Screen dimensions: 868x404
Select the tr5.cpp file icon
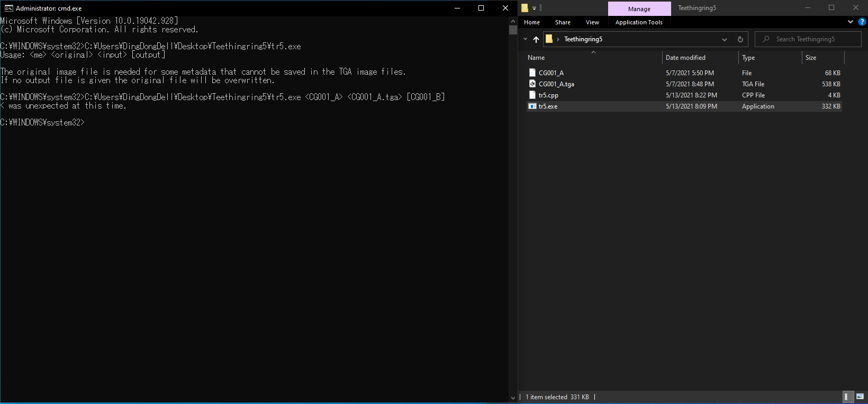532,95
